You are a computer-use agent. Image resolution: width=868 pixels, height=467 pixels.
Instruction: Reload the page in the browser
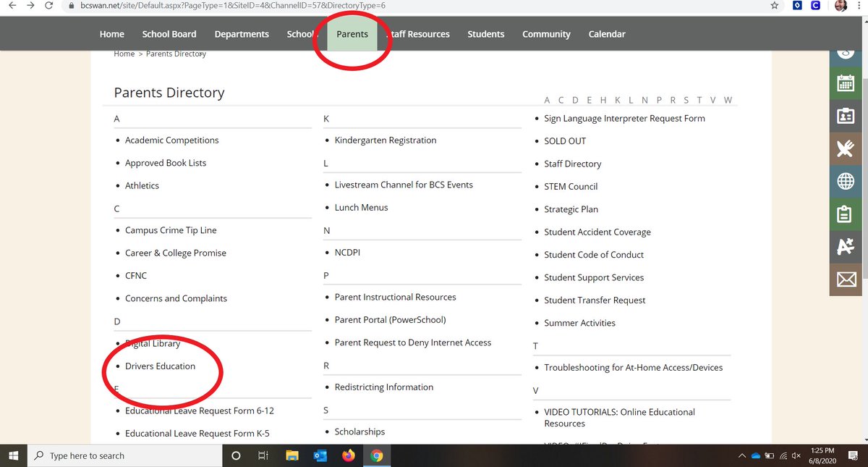(x=48, y=5)
